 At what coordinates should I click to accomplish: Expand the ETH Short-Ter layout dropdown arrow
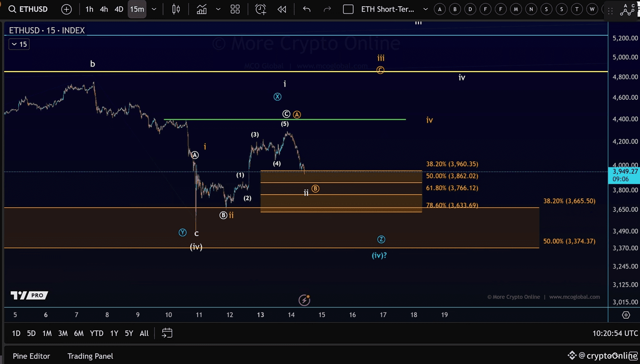click(426, 9)
